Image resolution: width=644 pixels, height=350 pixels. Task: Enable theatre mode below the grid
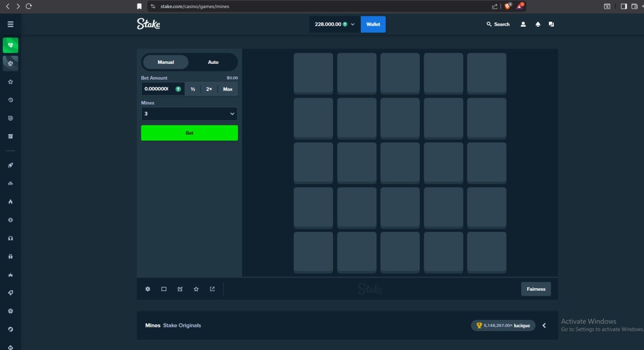(x=164, y=289)
